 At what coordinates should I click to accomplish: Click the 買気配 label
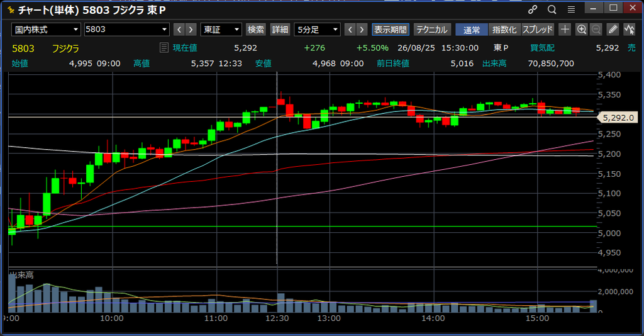542,48
